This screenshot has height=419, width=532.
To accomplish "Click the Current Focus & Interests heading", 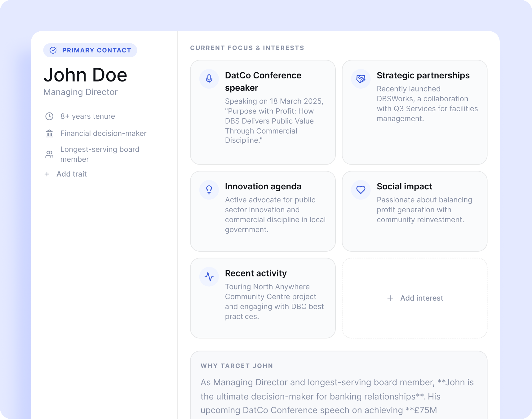I will coord(247,48).
